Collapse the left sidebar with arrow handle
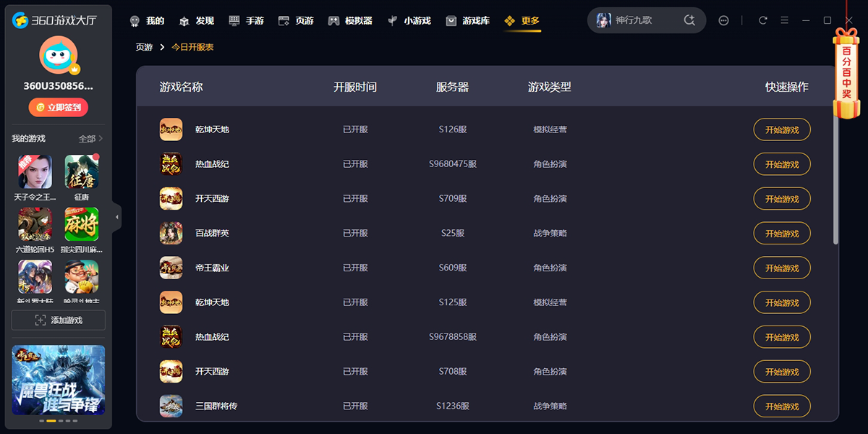Image resolution: width=868 pixels, height=434 pixels. pos(117,217)
